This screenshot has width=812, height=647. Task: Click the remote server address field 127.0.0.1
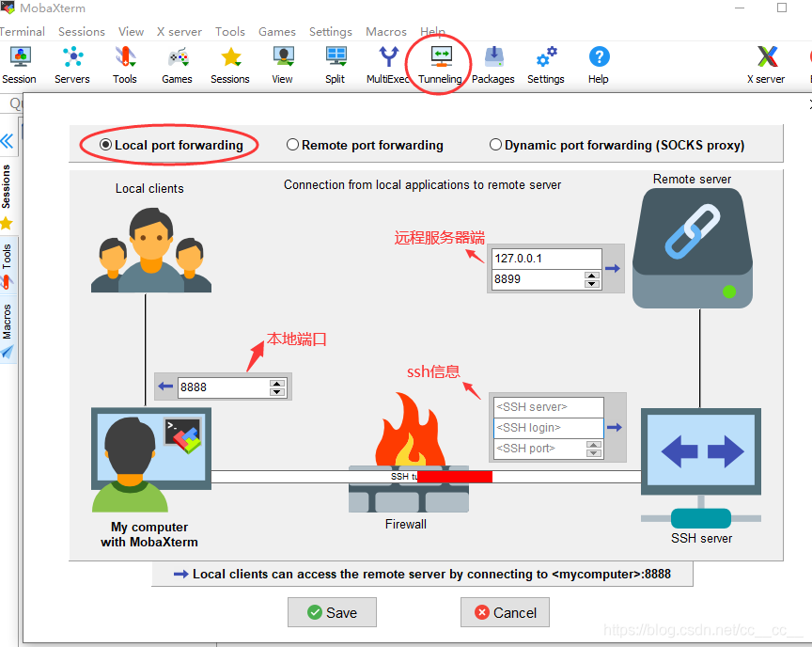(x=547, y=259)
